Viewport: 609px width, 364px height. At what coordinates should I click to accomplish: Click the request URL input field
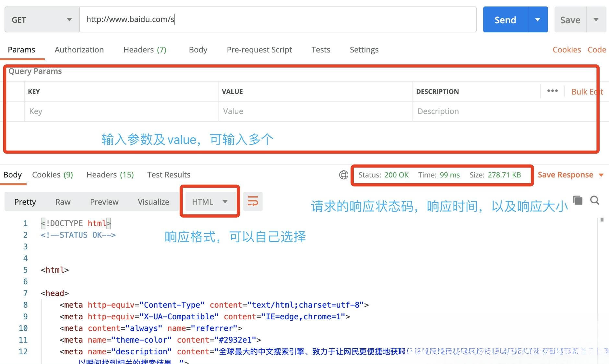pos(278,19)
